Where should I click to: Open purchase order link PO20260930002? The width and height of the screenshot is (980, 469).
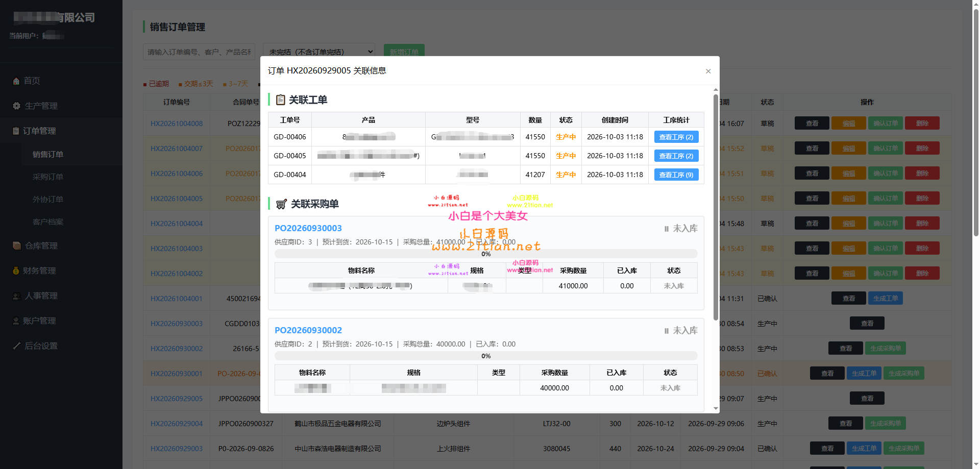click(x=308, y=330)
